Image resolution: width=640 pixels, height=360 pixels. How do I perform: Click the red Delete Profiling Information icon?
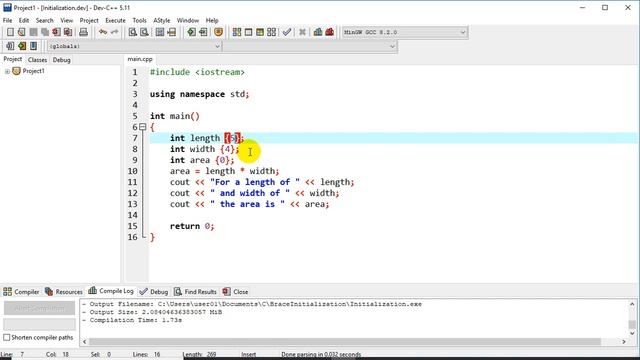[329, 32]
